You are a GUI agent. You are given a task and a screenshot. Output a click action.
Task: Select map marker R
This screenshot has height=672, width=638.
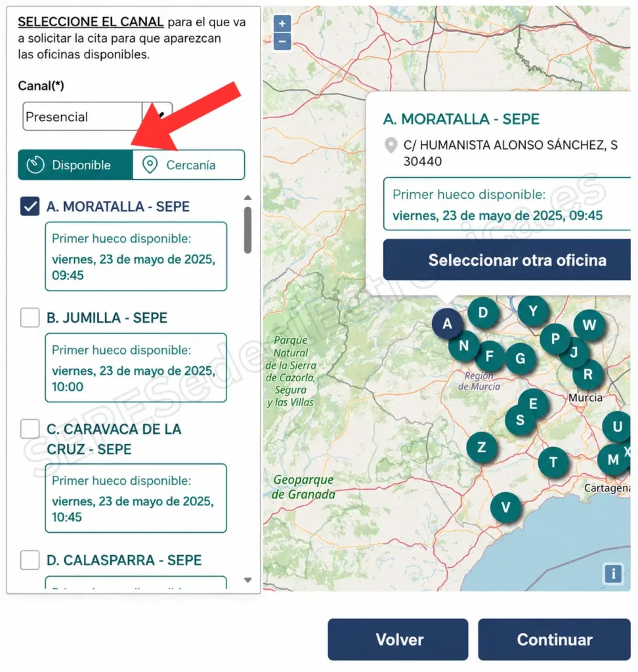(588, 374)
